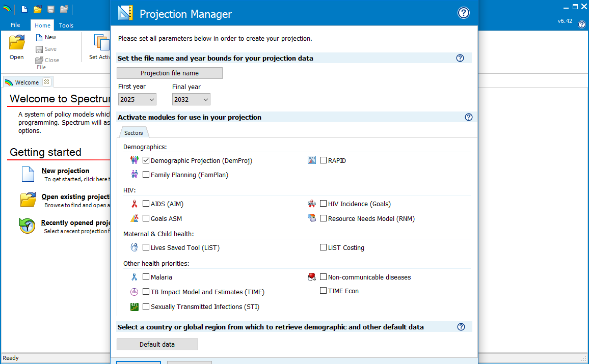Click the rainbow Spectrum logo in the title bar
The height and width of the screenshot is (364, 589).
click(x=7, y=9)
